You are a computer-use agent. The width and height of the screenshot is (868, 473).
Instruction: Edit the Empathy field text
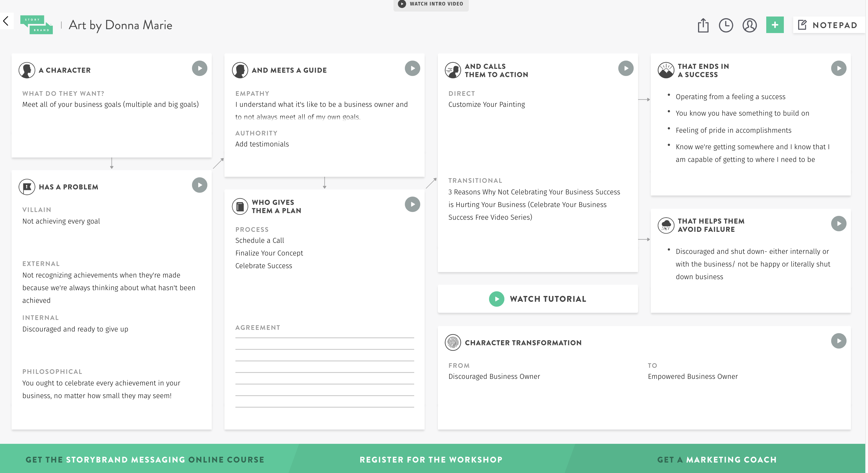[322, 111]
